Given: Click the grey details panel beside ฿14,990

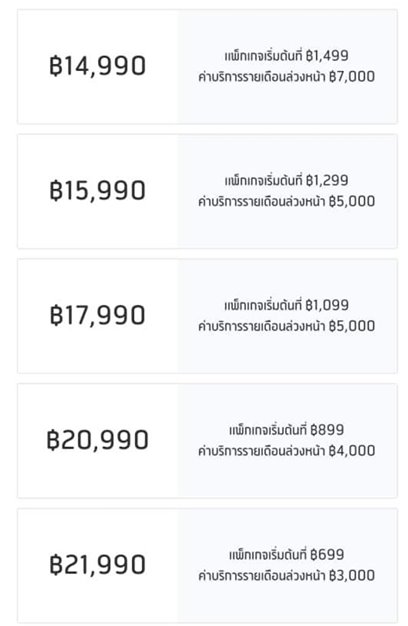Looking at the screenshot, I should click(x=287, y=66).
